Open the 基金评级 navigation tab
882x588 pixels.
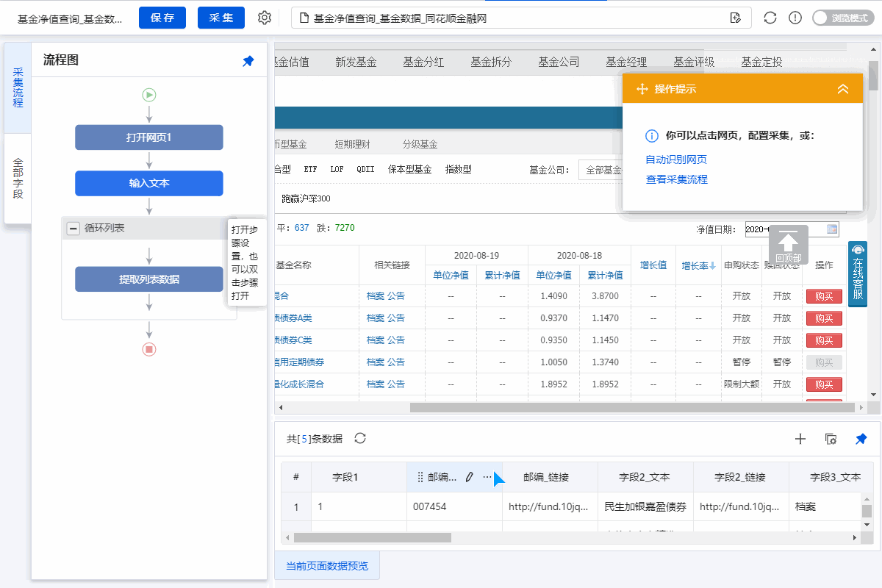click(x=693, y=62)
